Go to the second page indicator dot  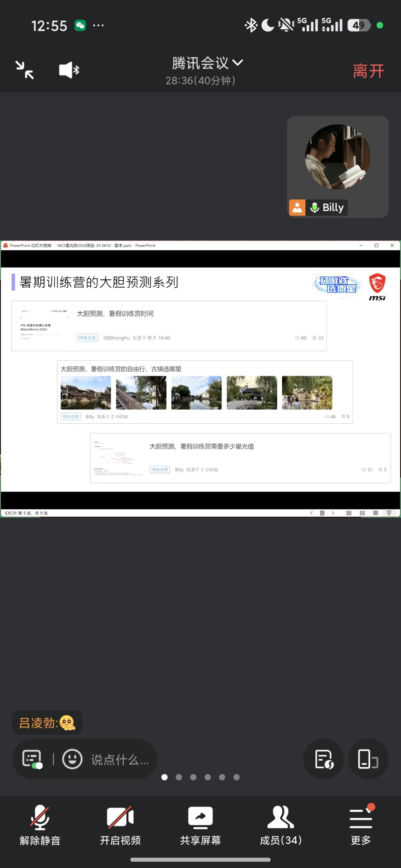(179, 777)
